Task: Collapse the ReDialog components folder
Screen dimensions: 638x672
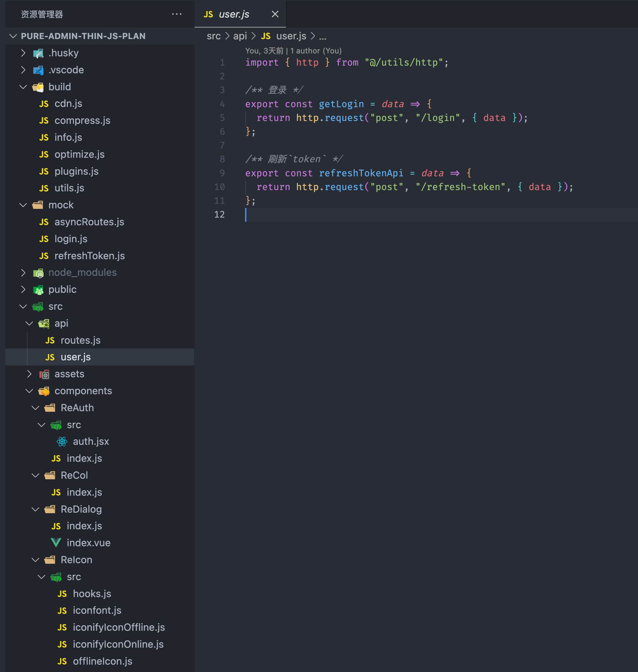Action: pyautogui.click(x=36, y=509)
